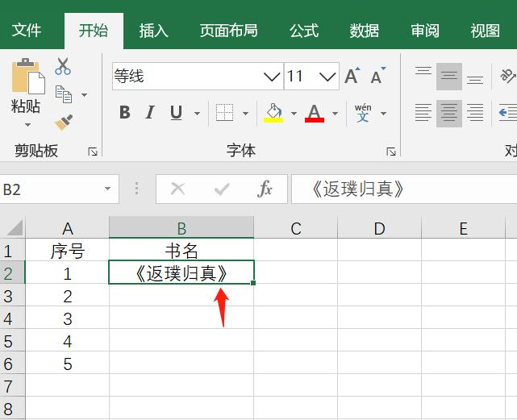Copy selection using the Copy icon

coord(63,94)
